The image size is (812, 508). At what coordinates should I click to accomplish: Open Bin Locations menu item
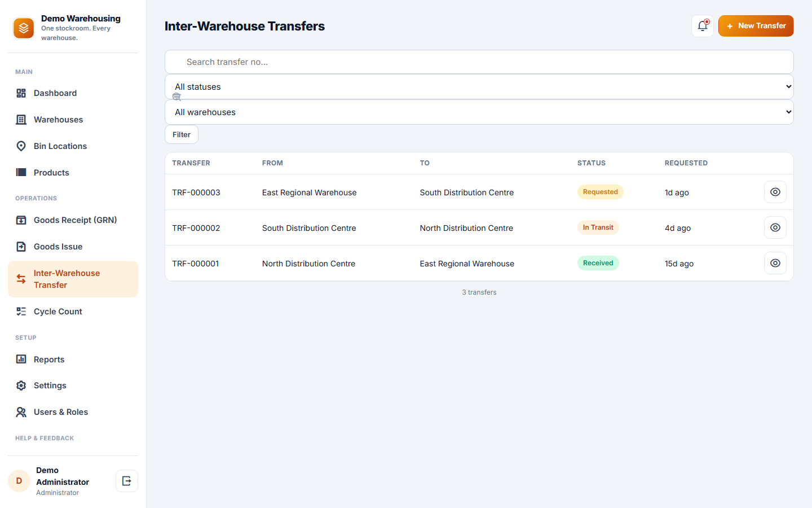click(x=73, y=146)
